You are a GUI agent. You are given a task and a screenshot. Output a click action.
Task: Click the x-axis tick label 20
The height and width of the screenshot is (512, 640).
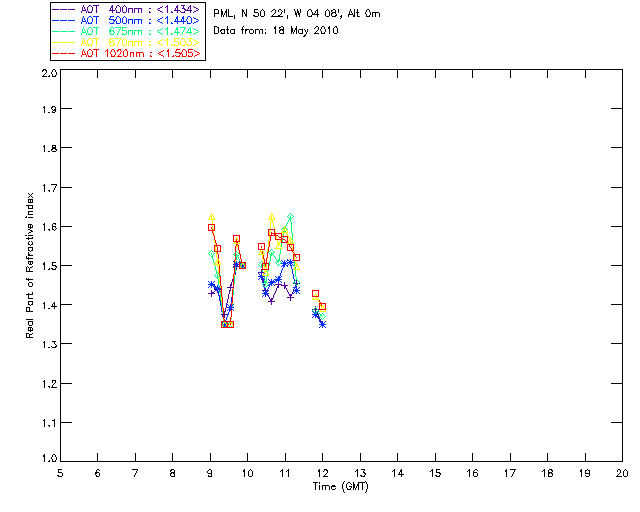tap(622, 473)
